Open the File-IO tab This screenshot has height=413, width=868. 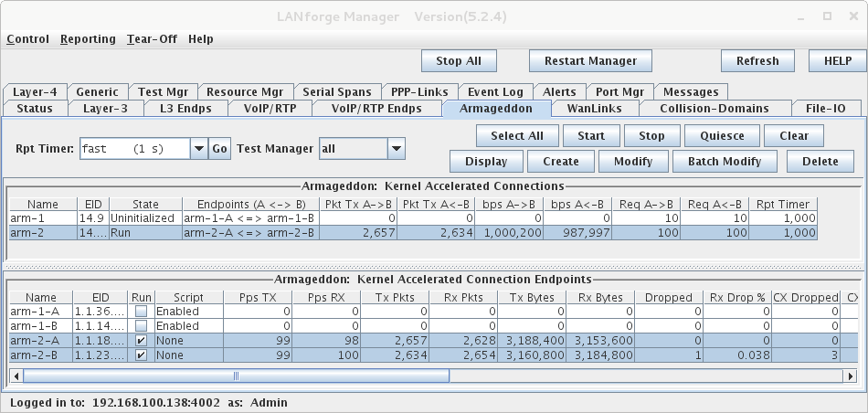826,109
